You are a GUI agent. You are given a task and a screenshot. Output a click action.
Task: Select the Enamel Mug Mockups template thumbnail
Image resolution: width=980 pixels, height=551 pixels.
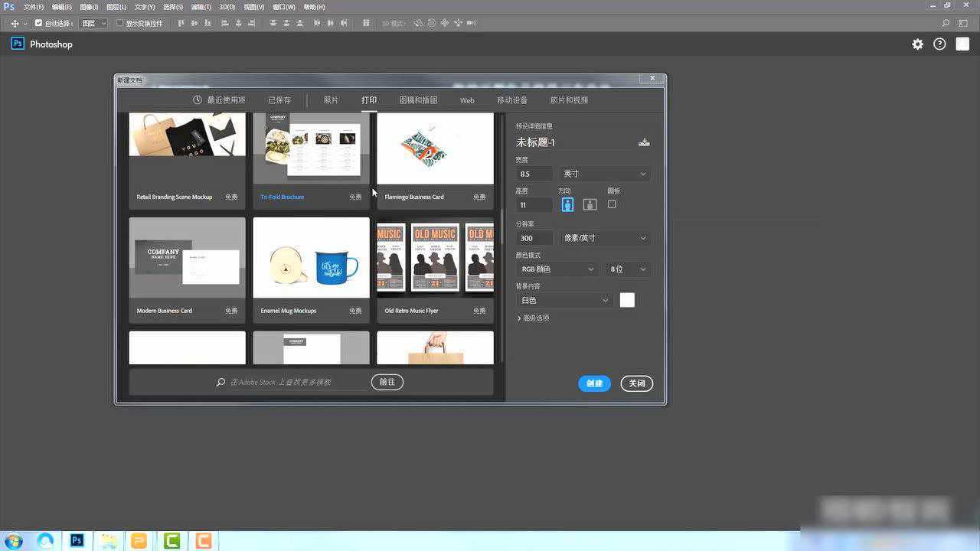click(311, 258)
